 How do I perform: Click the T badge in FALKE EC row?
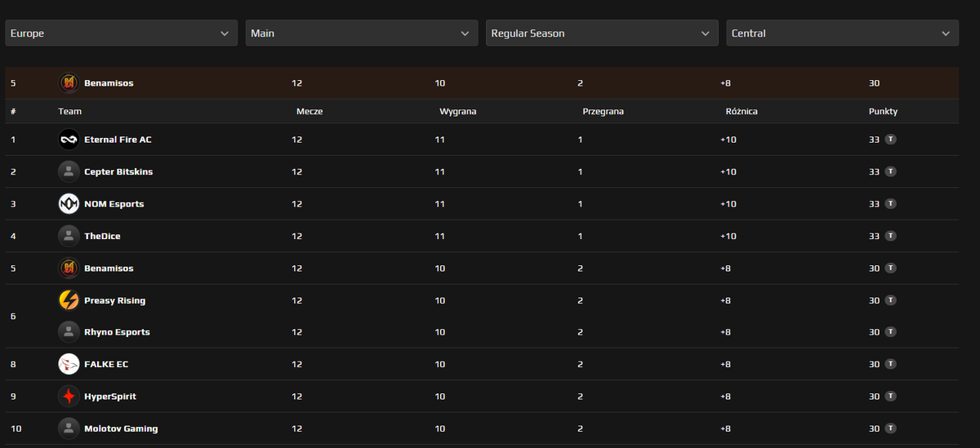click(x=890, y=364)
